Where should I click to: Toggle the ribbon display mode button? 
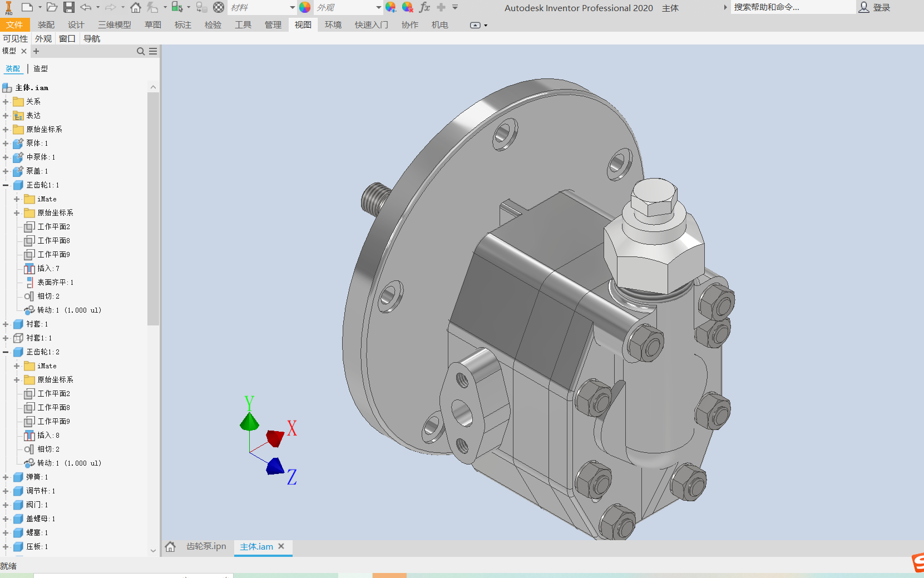pos(475,25)
